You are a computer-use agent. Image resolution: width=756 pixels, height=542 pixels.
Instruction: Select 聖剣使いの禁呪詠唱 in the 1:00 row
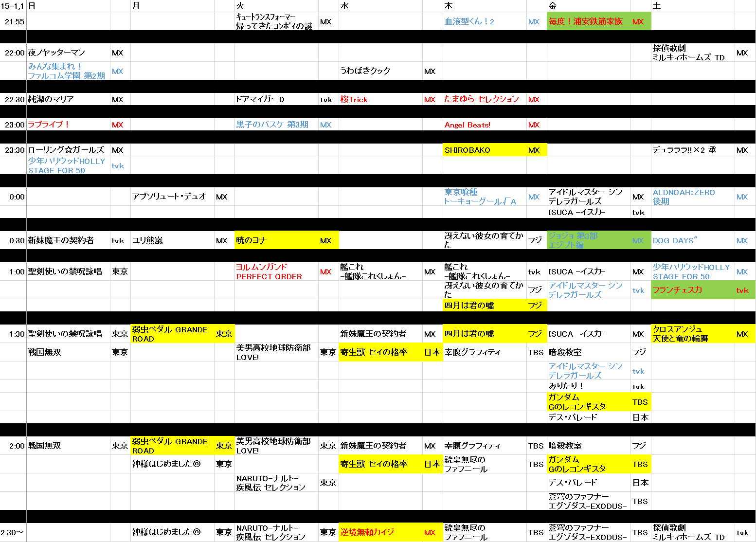(x=69, y=271)
